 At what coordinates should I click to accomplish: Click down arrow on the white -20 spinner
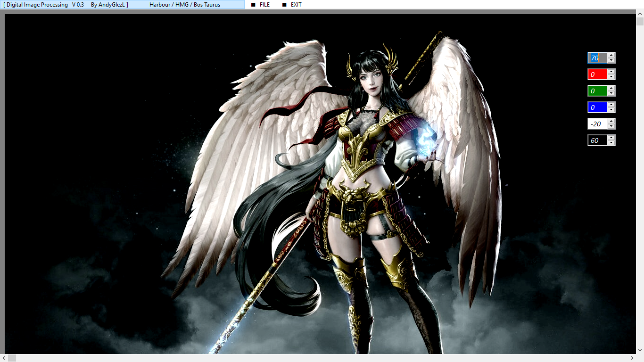coord(611,126)
